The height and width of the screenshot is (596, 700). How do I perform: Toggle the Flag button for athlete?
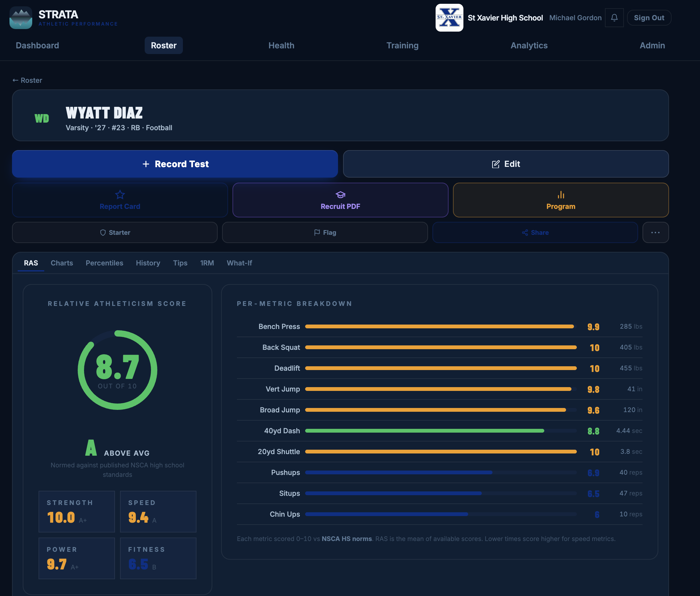[325, 233]
